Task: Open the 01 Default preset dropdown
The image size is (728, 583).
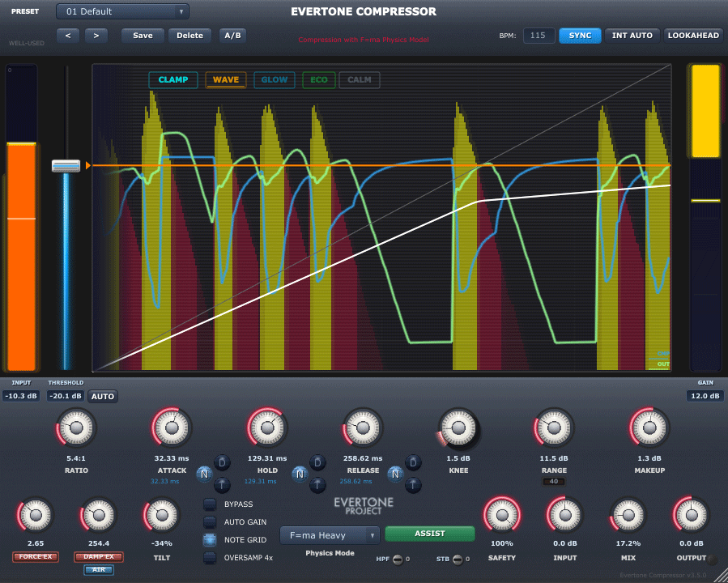Action: [122, 11]
